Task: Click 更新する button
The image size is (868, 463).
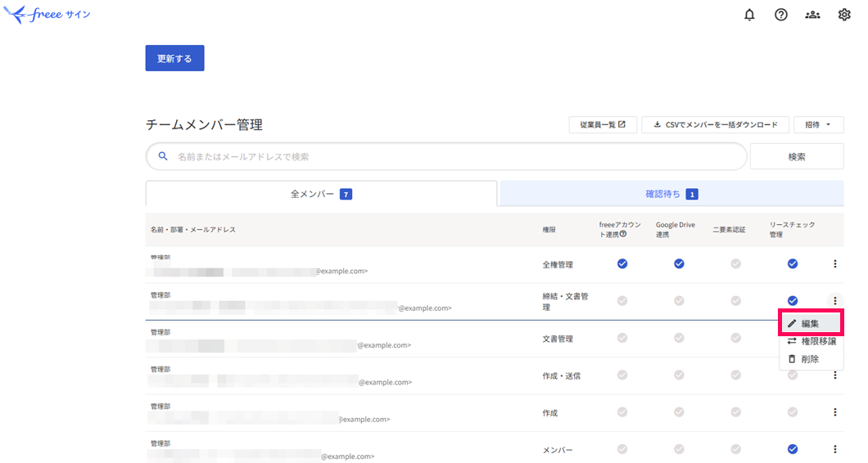Action: [x=175, y=58]
